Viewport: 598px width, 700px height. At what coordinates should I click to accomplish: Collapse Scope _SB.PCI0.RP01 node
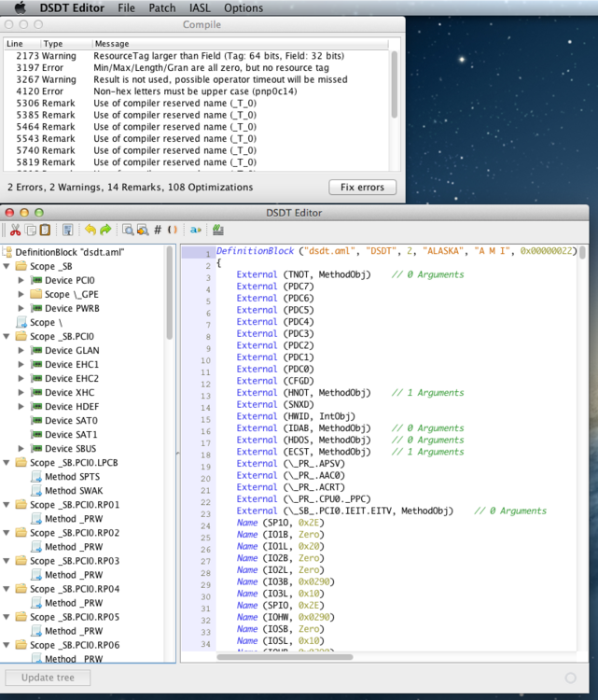(7, 505)
